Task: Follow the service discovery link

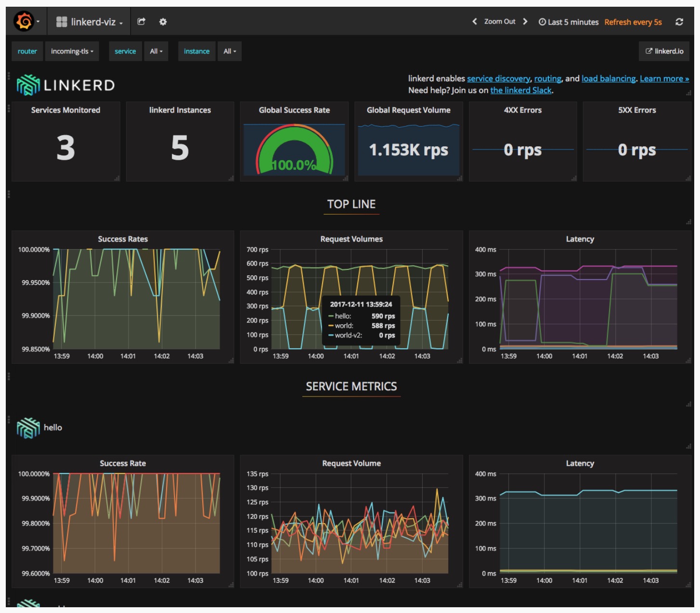Action: pos(498,78)
